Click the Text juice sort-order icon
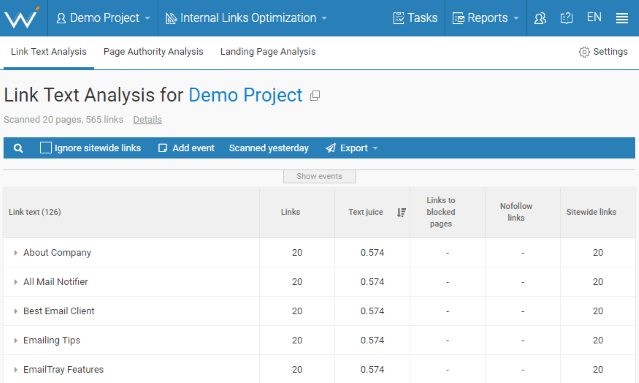 [x=401, y=212]
